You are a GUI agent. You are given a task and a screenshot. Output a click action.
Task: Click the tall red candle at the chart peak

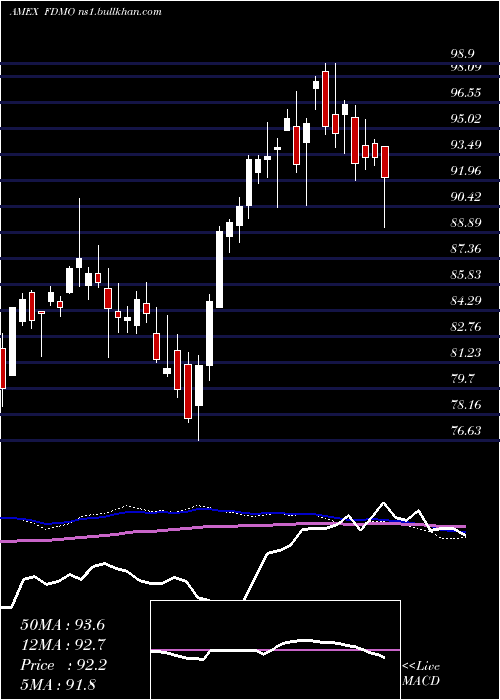point(325,98)
